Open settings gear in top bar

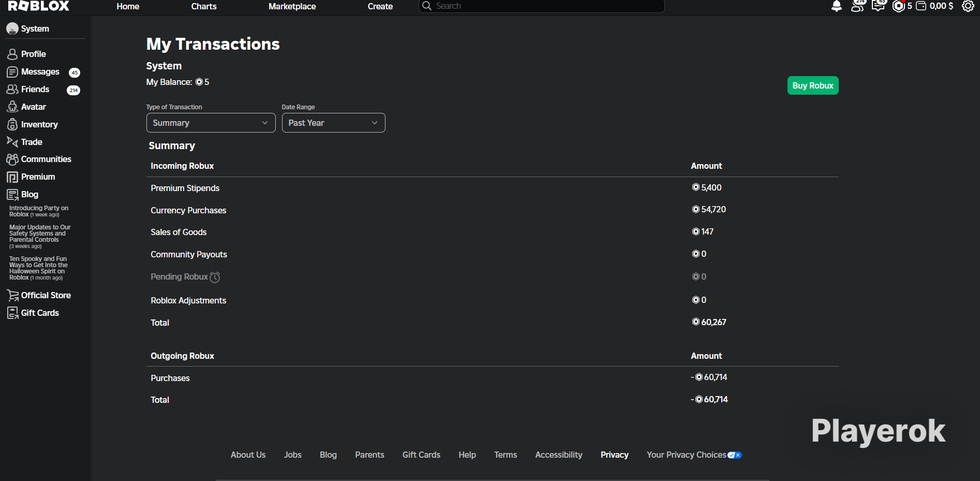[x=968, y=6]
